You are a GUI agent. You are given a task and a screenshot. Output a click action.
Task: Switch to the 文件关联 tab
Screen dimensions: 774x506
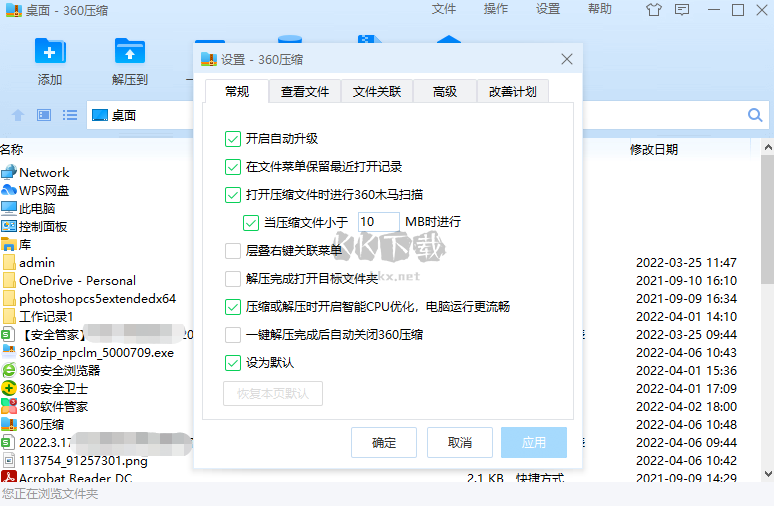click(x=377, y=91)
